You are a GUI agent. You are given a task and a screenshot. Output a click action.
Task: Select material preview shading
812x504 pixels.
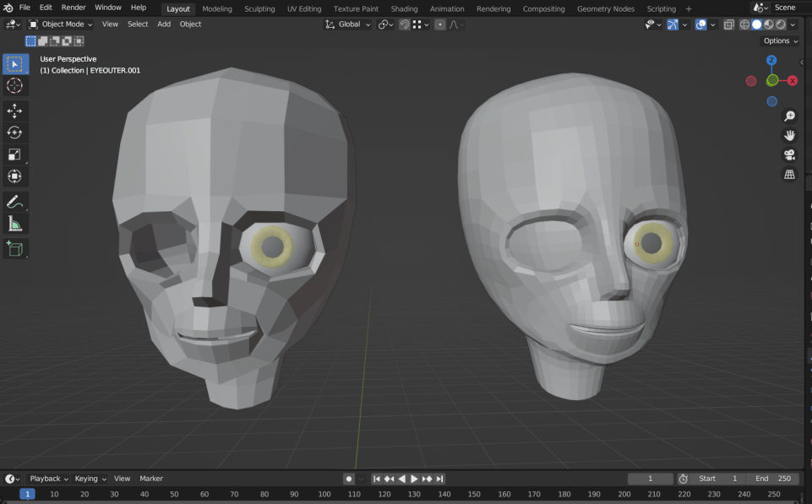(769, 24)
